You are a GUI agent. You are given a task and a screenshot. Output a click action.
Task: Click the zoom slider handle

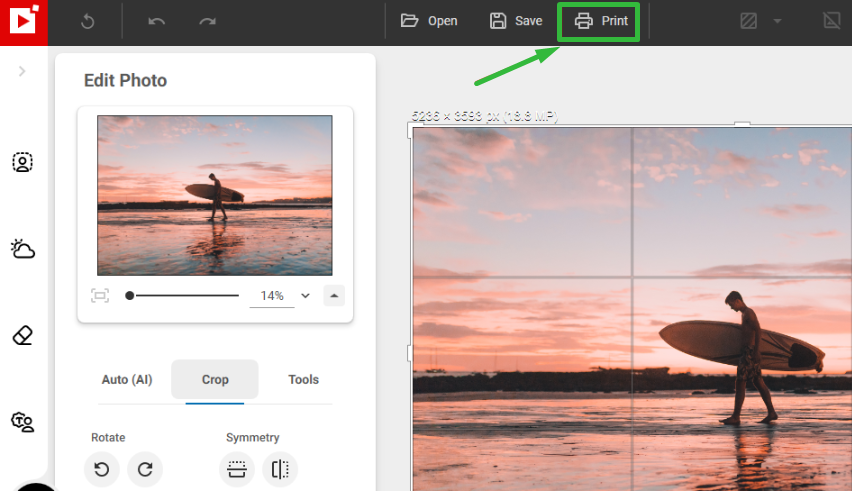(x=129, y=295)
